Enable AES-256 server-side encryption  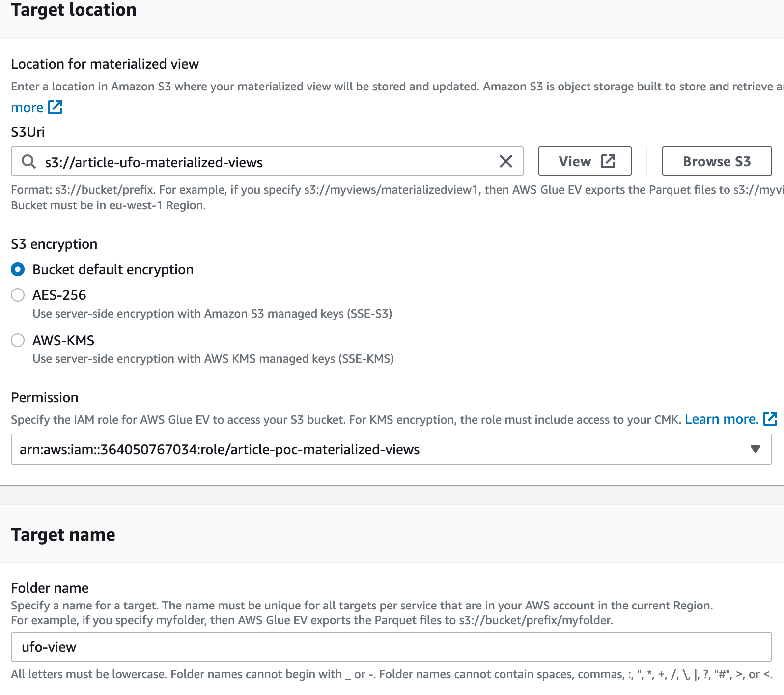coord(17,295)
